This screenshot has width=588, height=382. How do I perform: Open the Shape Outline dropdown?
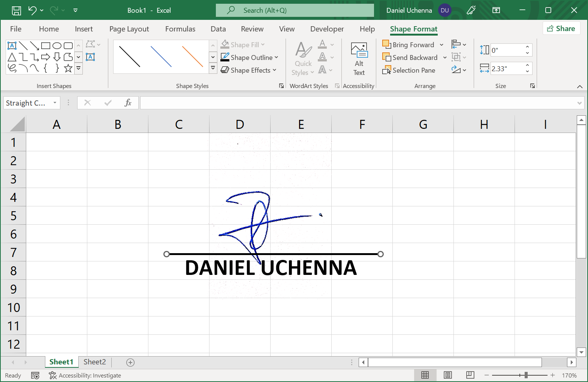277,57
